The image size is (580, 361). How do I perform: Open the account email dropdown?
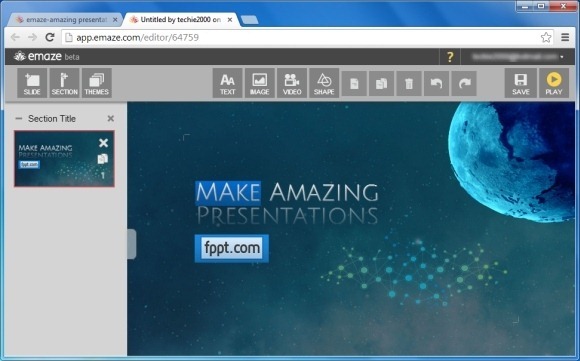coord(518,57)
